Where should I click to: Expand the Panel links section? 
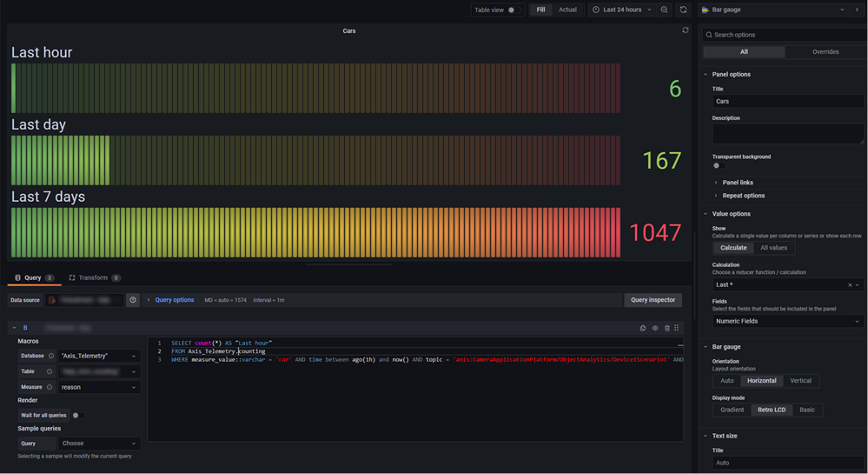(x=738, y=183)
